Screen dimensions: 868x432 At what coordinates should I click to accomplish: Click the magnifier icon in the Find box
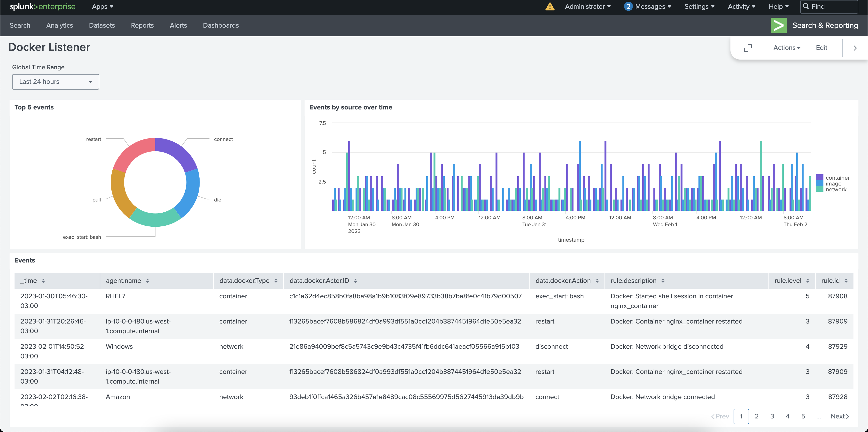tap(806, 6)
